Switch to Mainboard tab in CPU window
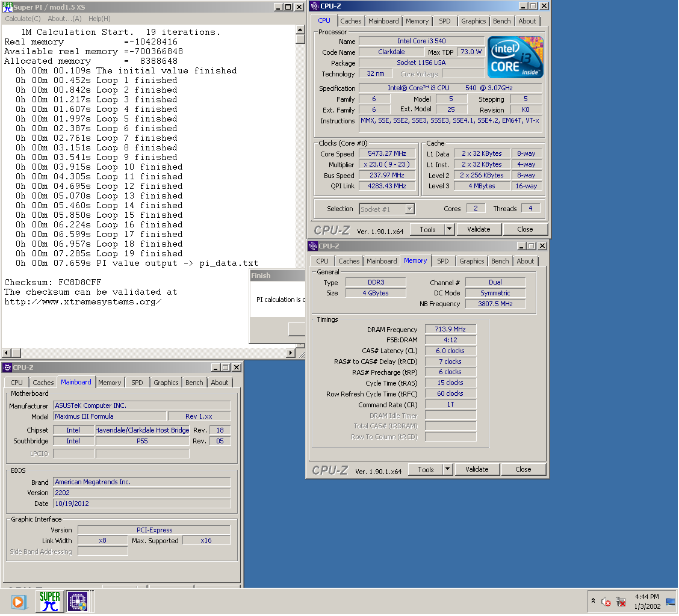The width and height of the screenshot is (679, 616). click(383, 21)
